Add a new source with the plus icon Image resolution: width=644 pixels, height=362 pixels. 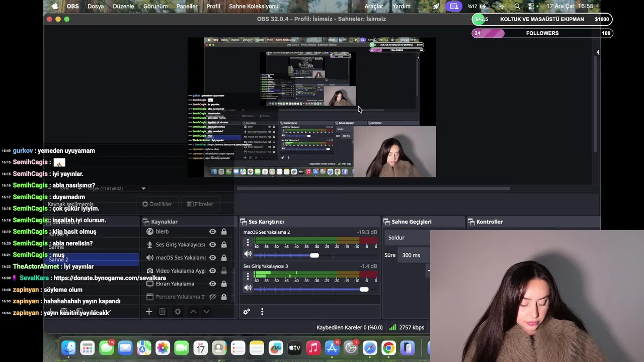point(149,312)
